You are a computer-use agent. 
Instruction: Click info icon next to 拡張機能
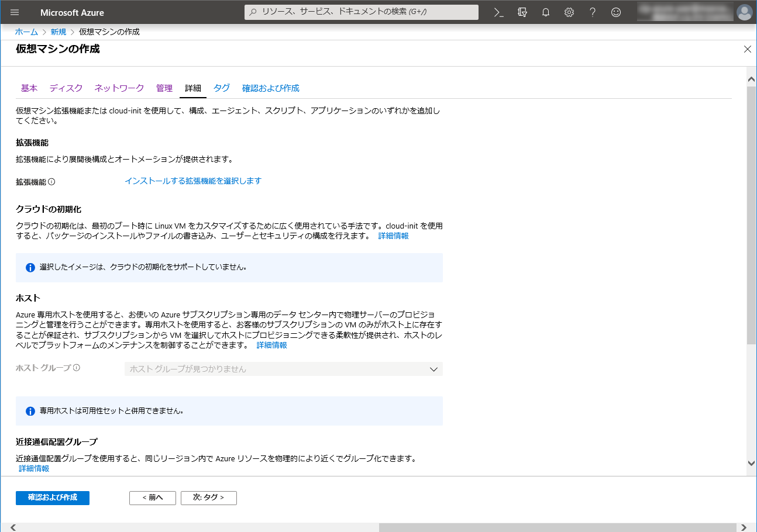(51, 182)
